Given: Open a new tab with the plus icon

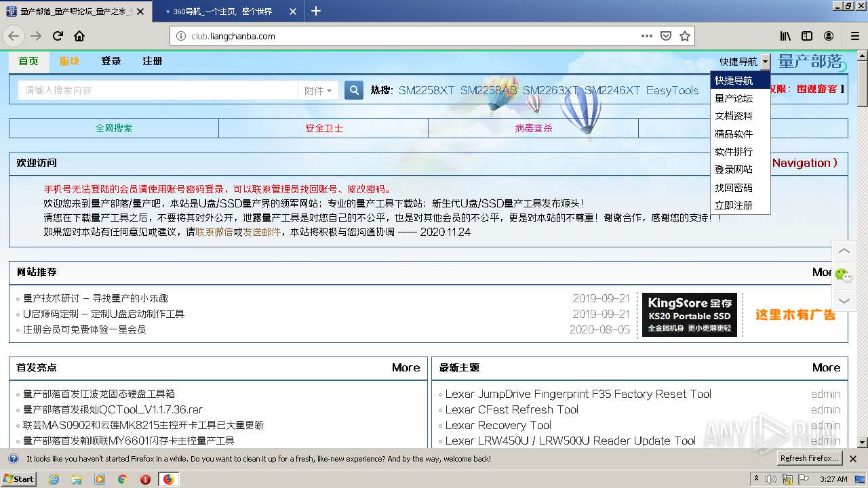Looking at the screenshot, I should pos(316,11).
